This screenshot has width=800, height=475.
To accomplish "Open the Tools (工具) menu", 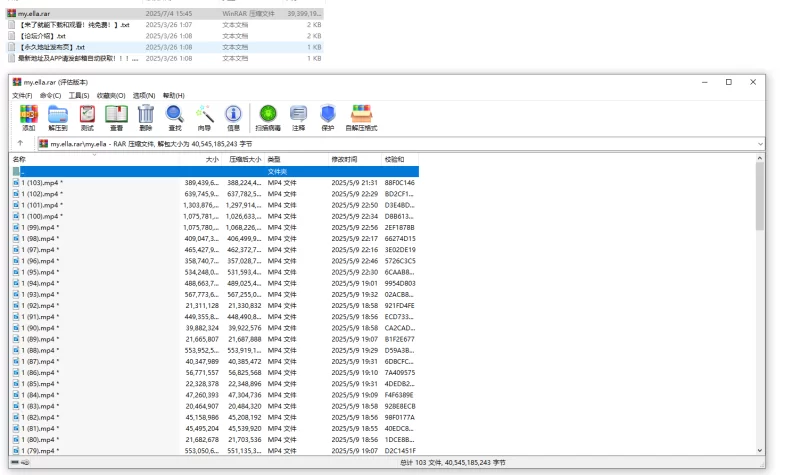I will point(78,95).
